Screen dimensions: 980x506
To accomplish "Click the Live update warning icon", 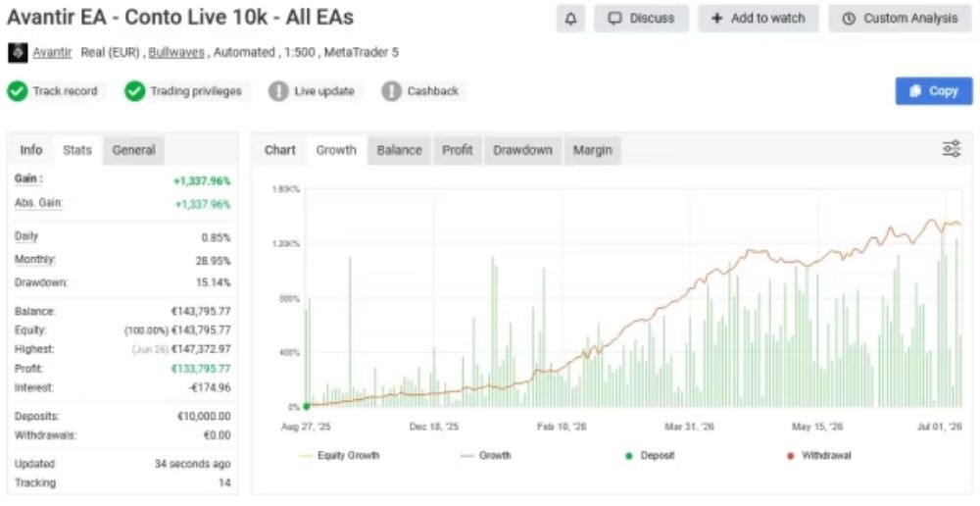I will (x=278, y=91).
